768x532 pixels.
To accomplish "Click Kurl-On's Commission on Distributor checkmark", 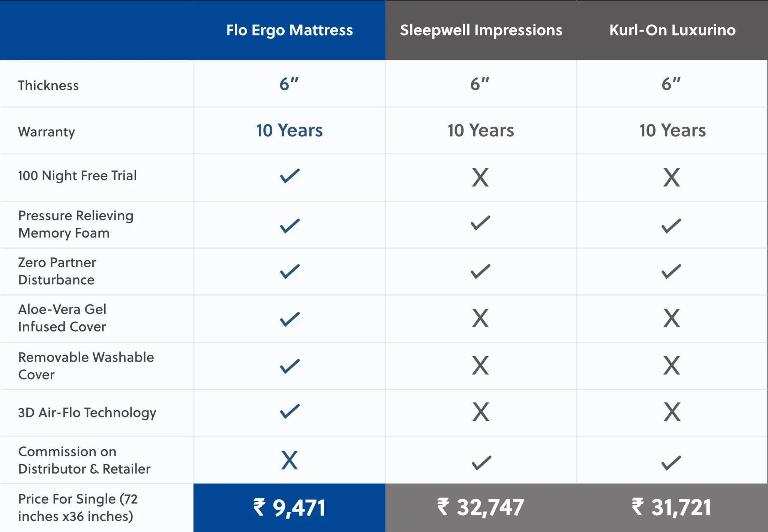I will (x=671, y=463).
